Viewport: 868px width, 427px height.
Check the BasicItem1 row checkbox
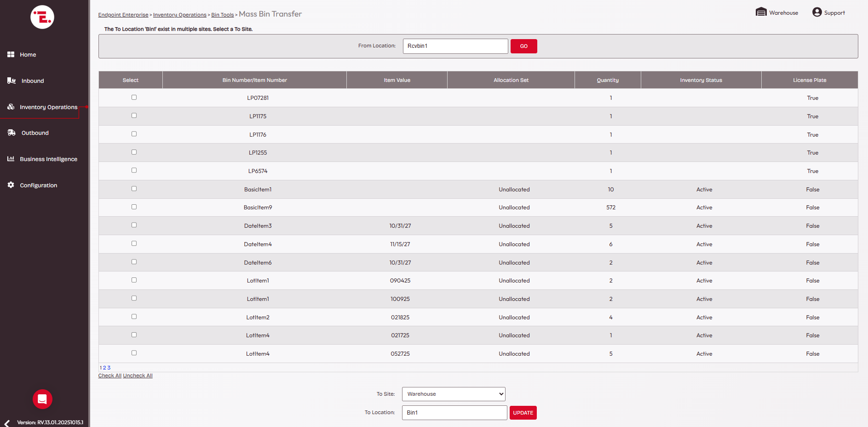click(x=134, y=189)
